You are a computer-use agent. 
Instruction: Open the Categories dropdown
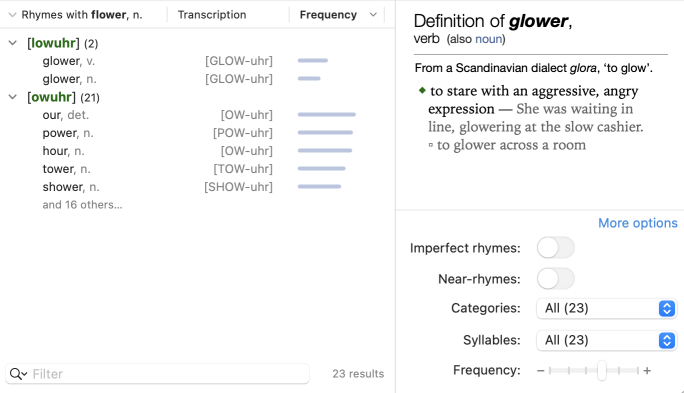[606, 308]
